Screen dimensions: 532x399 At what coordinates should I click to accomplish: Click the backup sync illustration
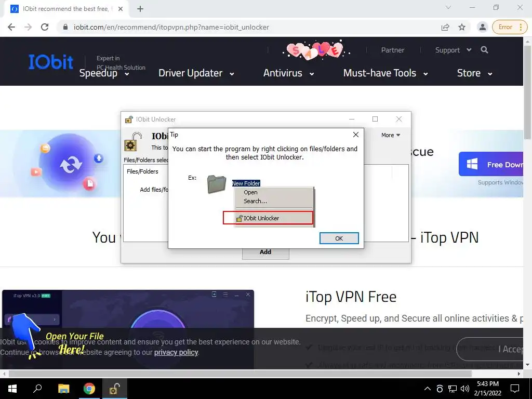coord(70,163)
